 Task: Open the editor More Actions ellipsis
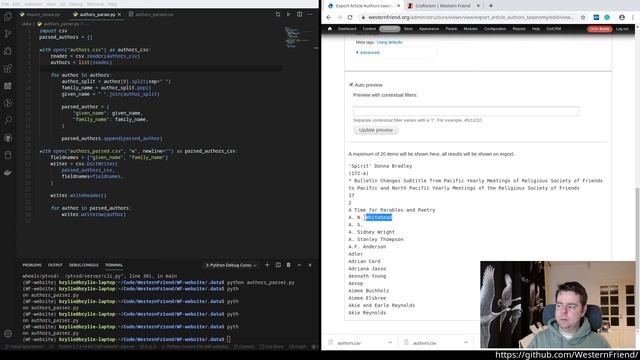click(x=310, y=14)
